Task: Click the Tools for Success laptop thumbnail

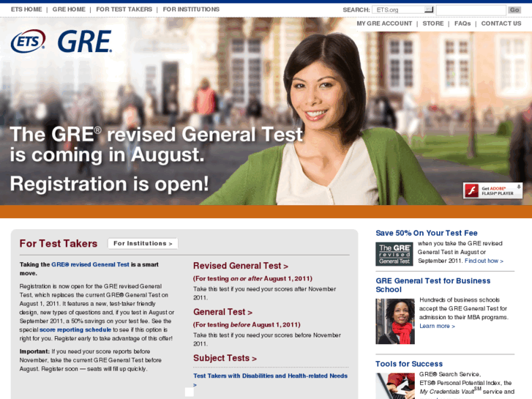Action: coord(395,386)
